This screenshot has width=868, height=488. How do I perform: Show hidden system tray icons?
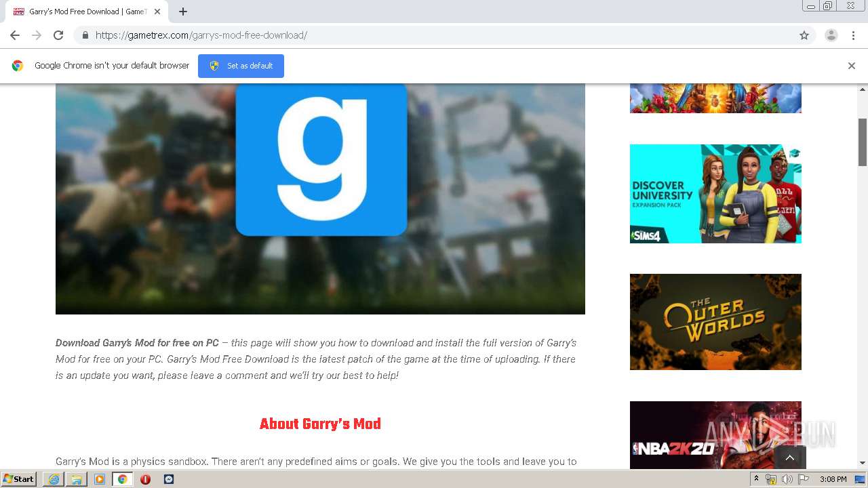[x=757, y=479]
